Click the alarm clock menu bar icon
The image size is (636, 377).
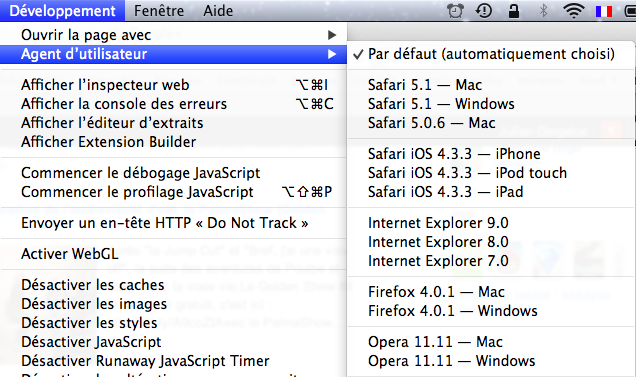click(455, 11)
